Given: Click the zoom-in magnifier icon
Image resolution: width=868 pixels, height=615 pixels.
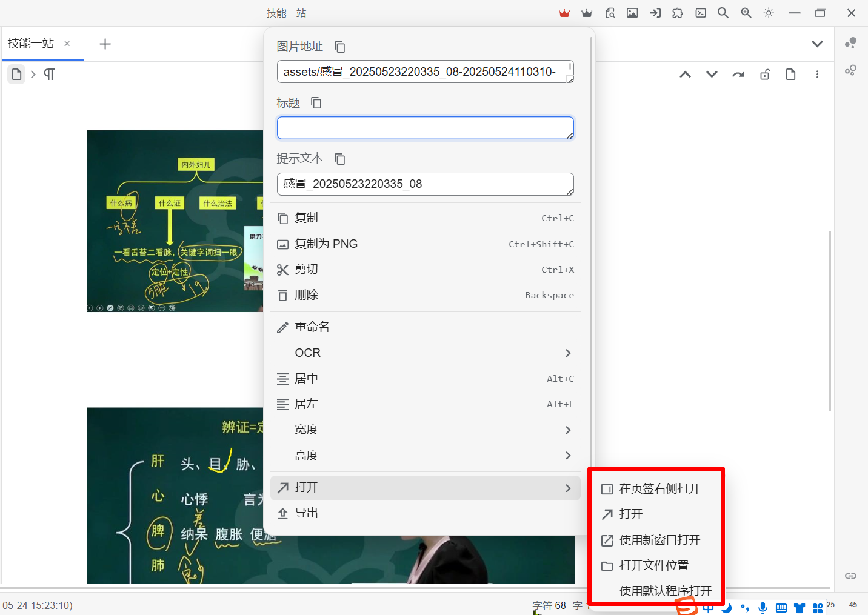Looking at the screenshot, I should point(746,13).
